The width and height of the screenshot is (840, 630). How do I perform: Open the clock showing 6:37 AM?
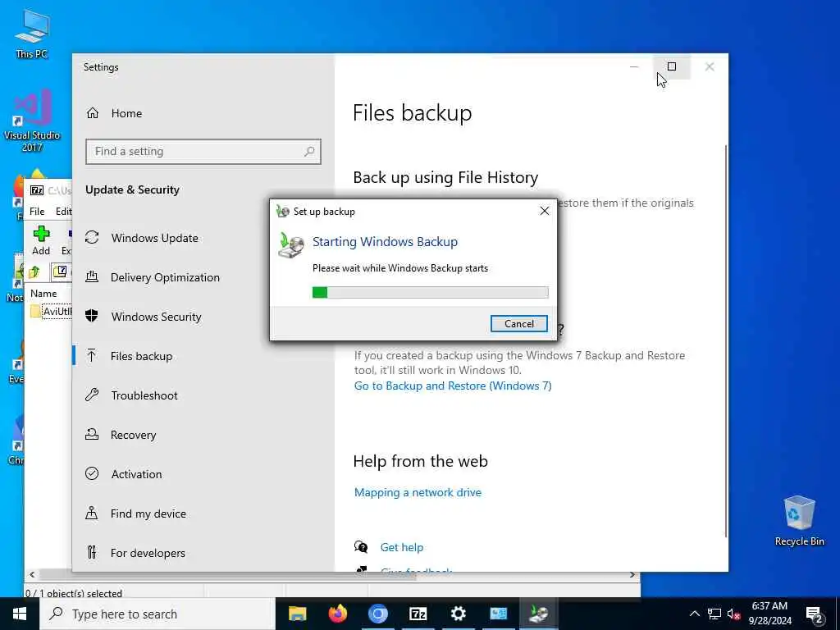click(769, 614)
